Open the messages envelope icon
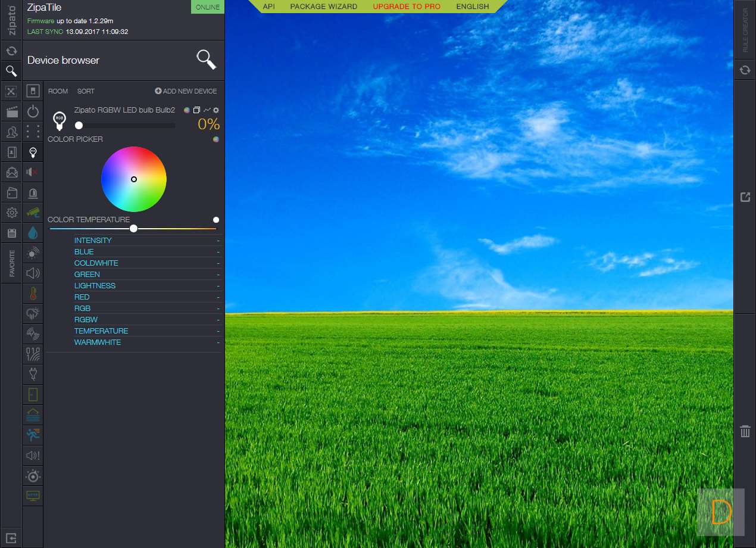The height and width of the screenshot is (548, 756). click(11, 173)
